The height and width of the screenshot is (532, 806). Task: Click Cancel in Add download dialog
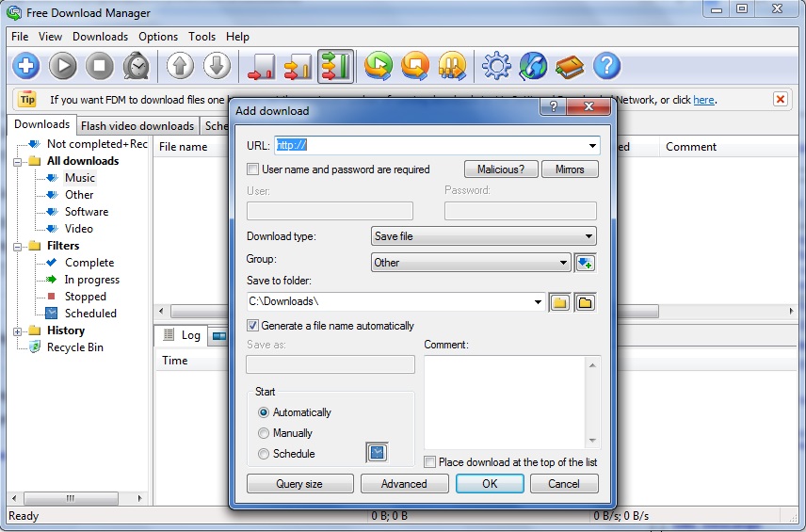point(564,484)
